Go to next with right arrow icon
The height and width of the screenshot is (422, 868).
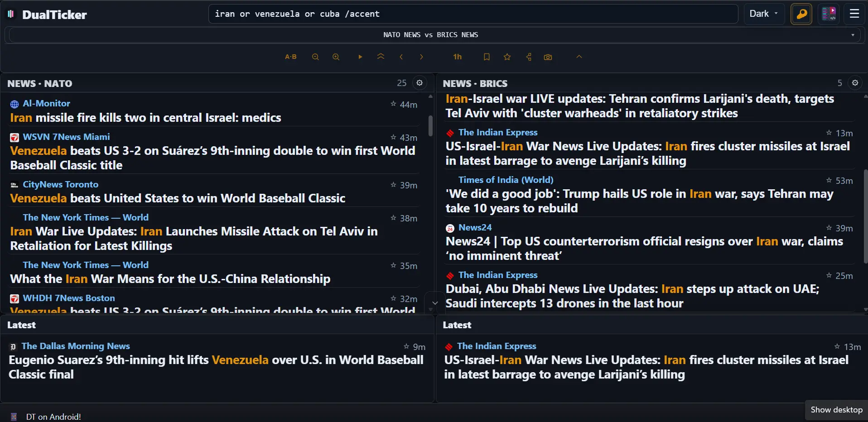coord(421,57)
